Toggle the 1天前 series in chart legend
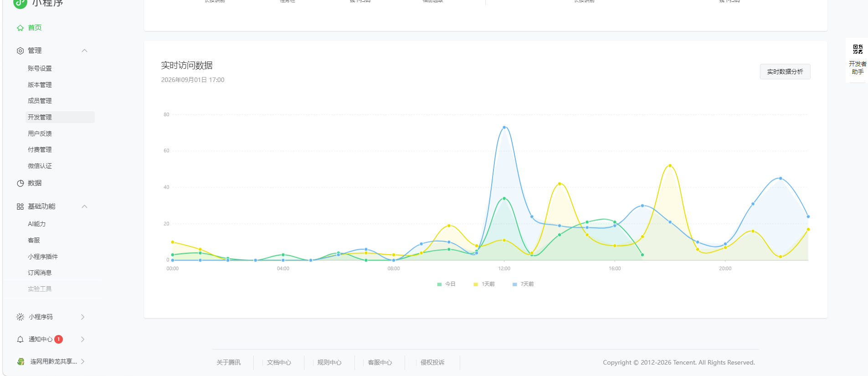 point(484,284)
